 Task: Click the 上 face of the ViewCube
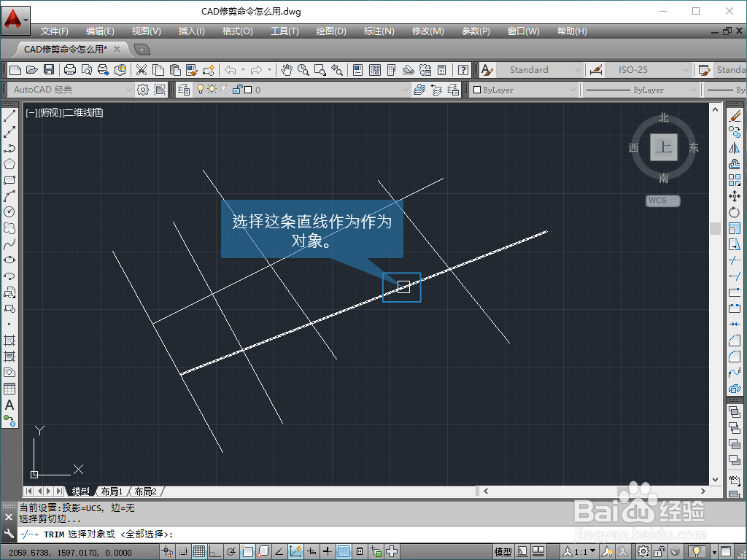pos(664,147)
